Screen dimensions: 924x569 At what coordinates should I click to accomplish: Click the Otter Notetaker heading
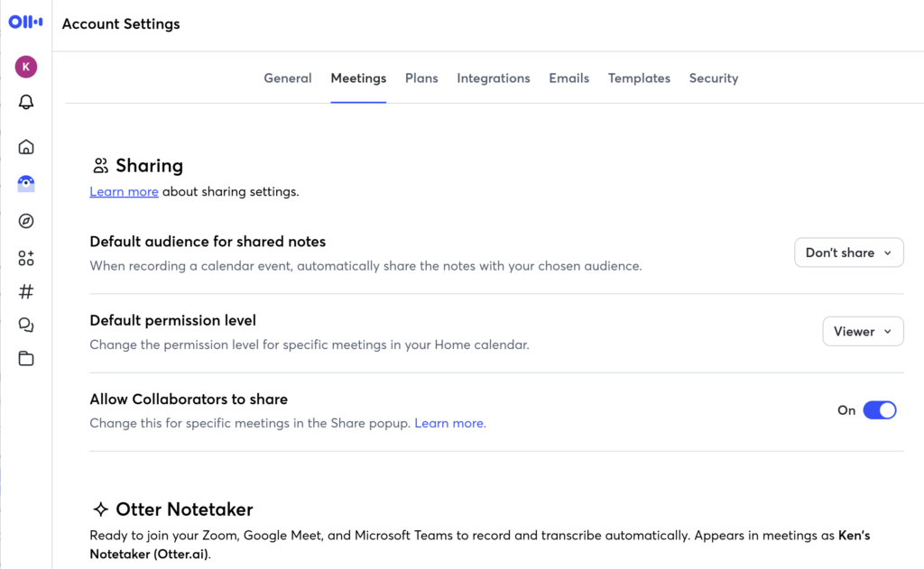click(x=184, y=509)
